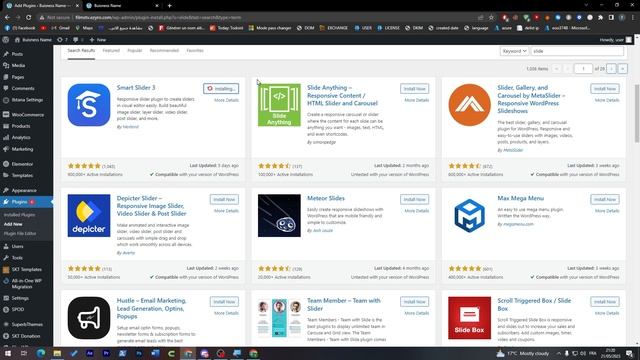Open Settings sidebar item
The height and width of the screenshot is (360, 640).
(20, 298)
